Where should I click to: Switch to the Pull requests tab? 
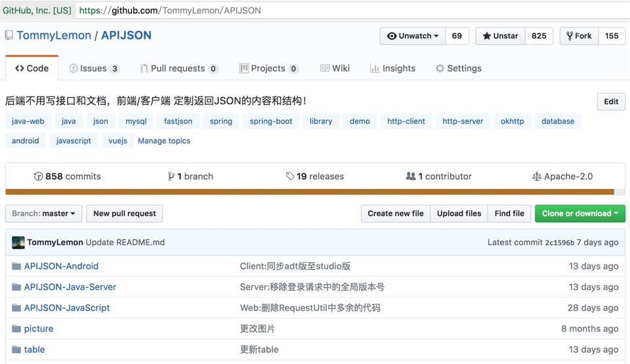178,68
